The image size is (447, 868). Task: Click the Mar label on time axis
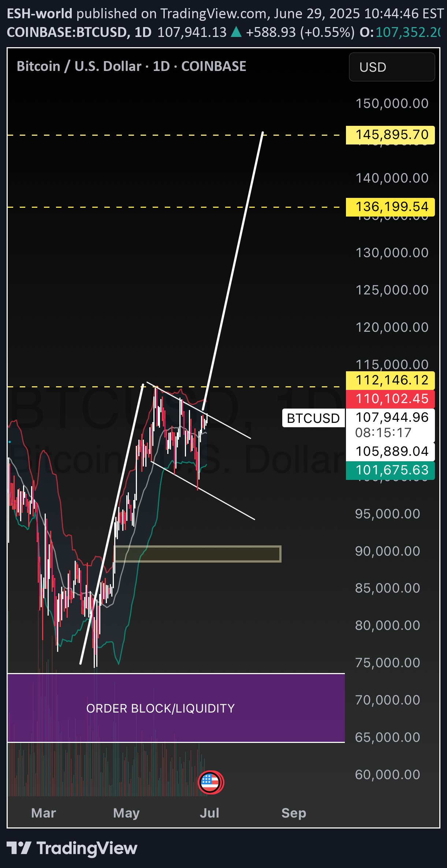44,813
